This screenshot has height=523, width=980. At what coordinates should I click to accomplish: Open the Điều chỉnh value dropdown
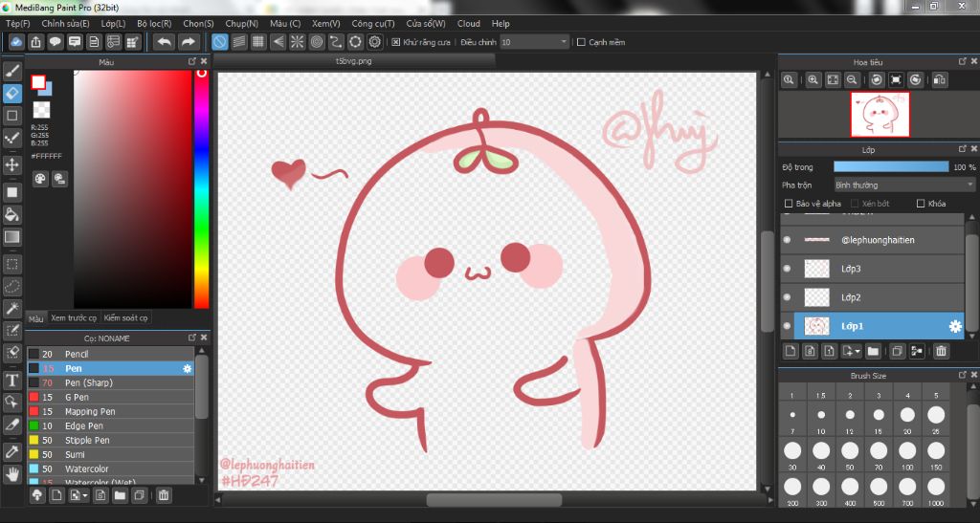click(x=534, y=42)
